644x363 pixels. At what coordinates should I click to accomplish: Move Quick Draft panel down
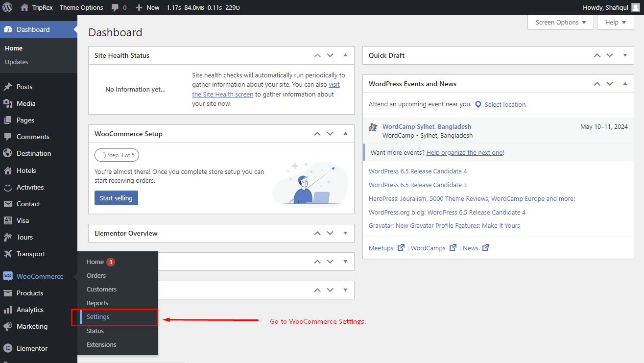click(x=610, y=55)
